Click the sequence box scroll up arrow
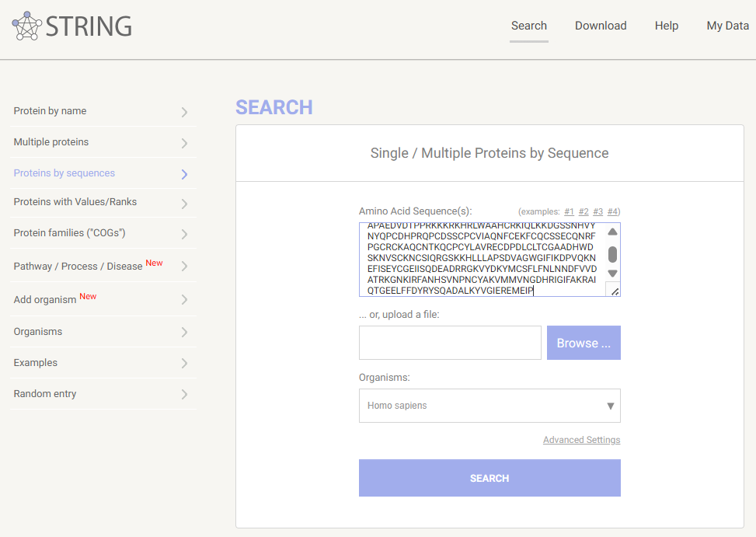The width and height of the screenshot is (756, 537). click(612, 232)
